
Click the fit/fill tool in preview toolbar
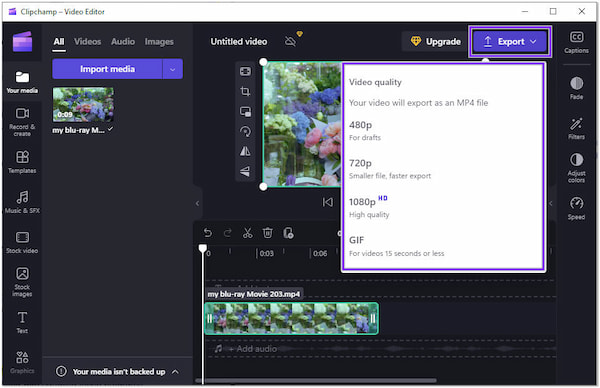click(x=245, y=72)
